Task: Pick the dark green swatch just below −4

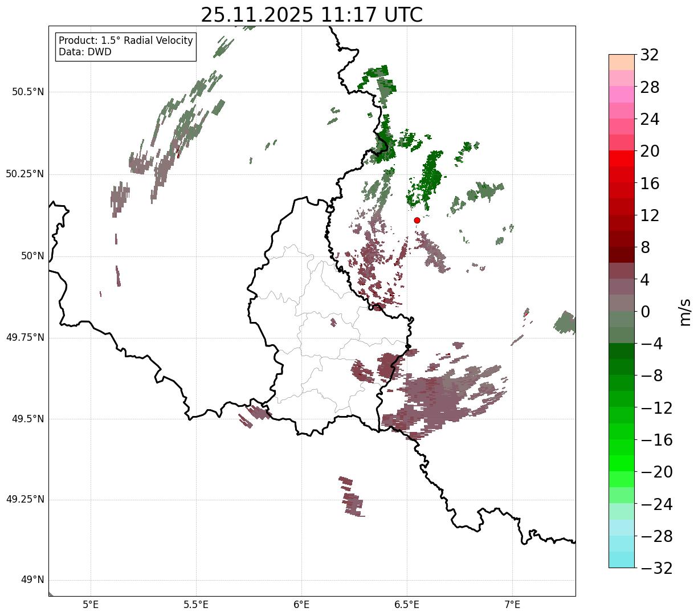Action: [x=621, y=351]
